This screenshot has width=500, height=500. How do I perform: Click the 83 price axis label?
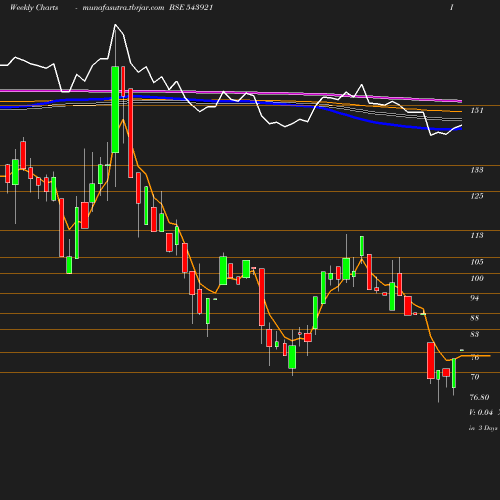(x=474, y=334)
